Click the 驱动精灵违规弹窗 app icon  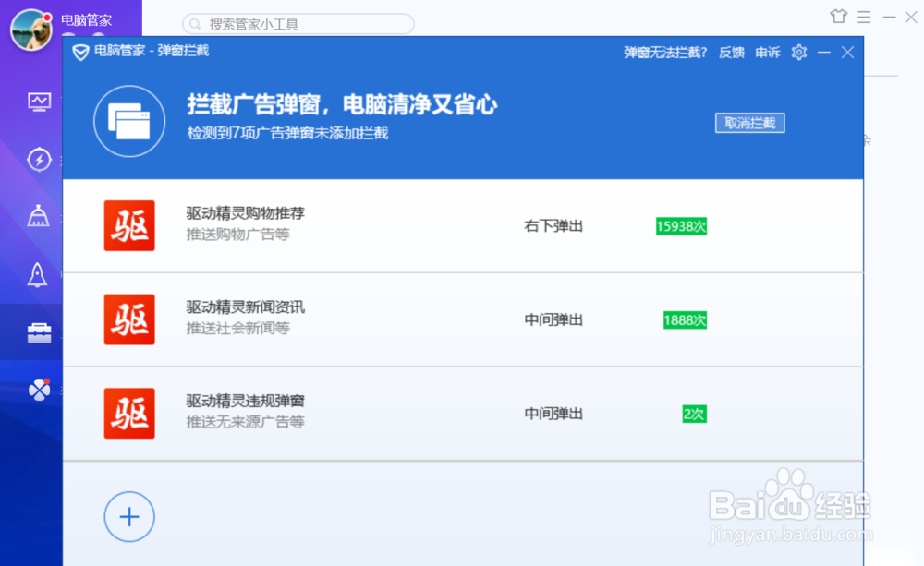(129, 413)
